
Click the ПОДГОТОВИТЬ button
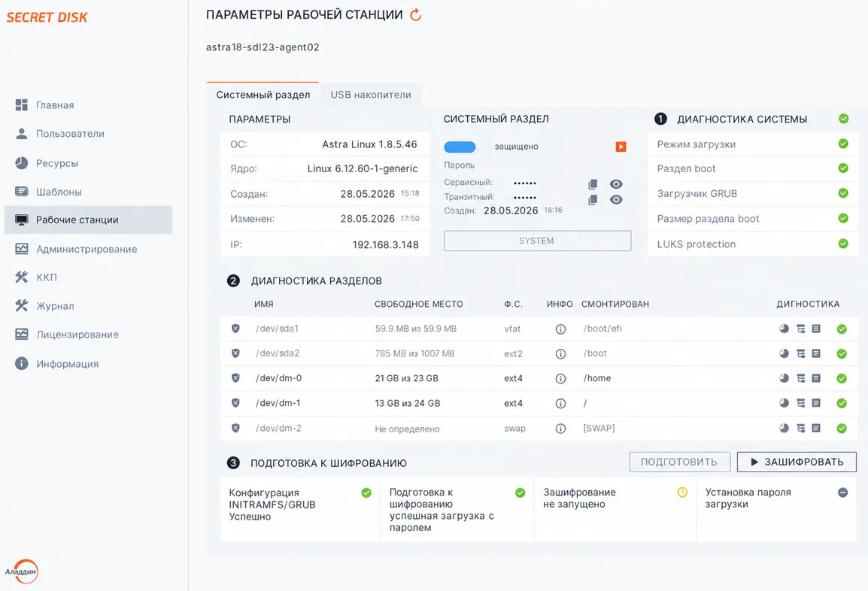(680, 462)
